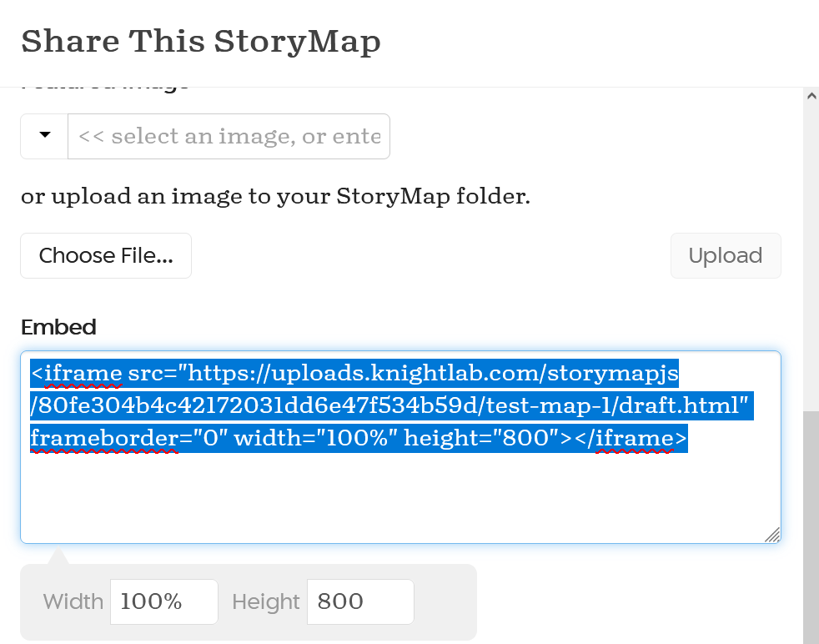Click the Upload button

pyautogui.click(x=725, y=255)
